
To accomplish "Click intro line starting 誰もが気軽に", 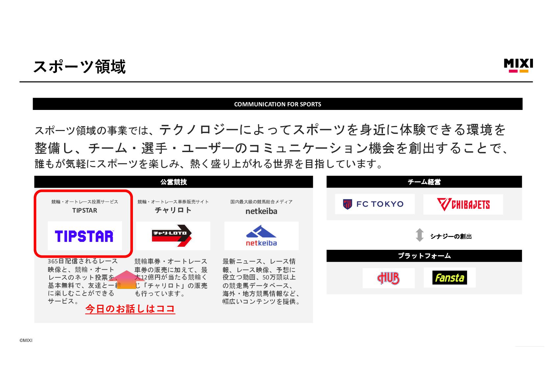I will (209, 164).
